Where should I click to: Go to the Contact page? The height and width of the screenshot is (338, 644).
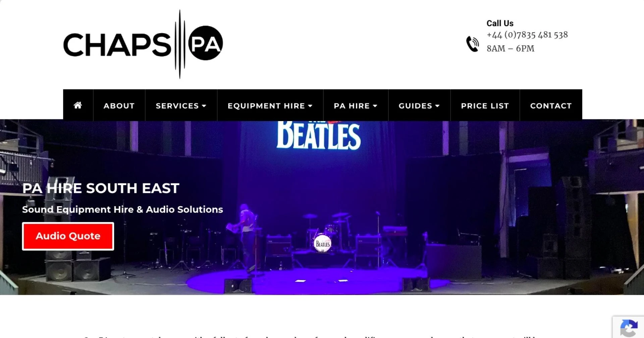coord(551,106)
